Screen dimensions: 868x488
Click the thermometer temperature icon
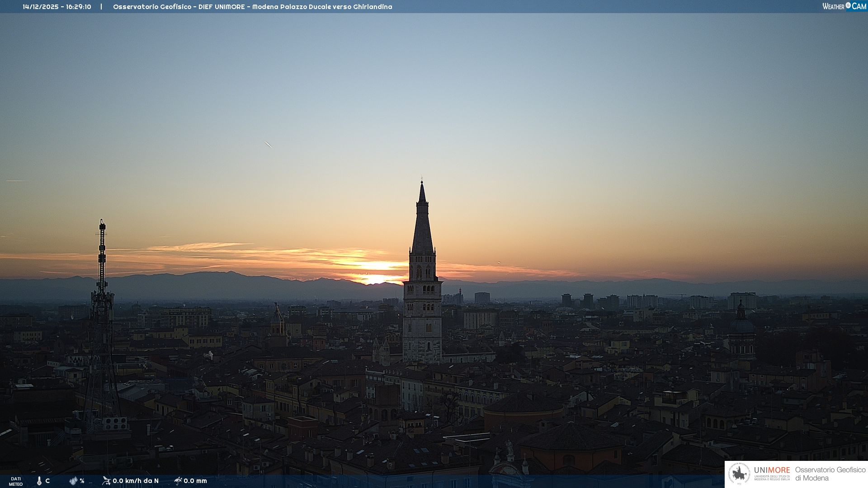pyautogui.click(x=39, y=481)
